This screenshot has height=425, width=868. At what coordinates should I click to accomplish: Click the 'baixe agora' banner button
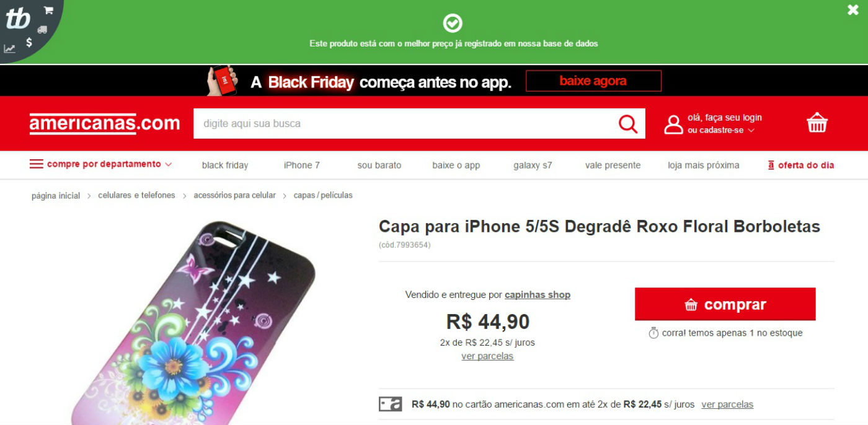(593, 81)
